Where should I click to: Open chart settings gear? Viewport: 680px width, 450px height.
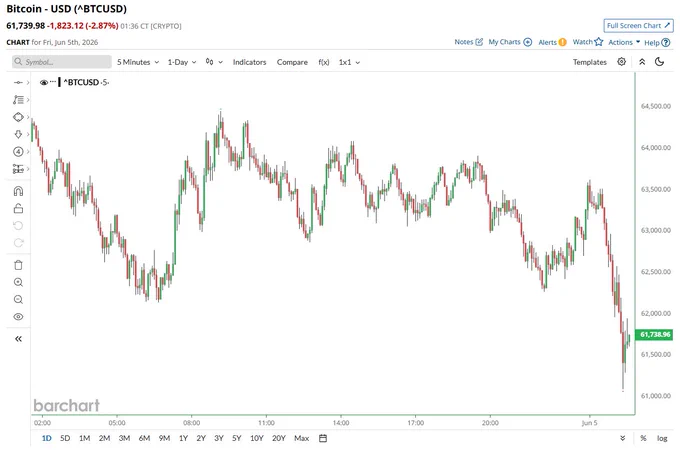[x=621, y=62]
